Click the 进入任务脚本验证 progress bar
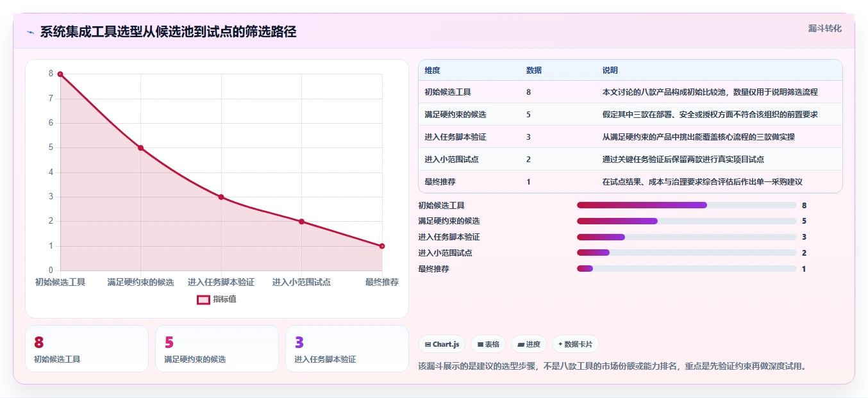This screenshot has height=398, width=868. [687, 237]
